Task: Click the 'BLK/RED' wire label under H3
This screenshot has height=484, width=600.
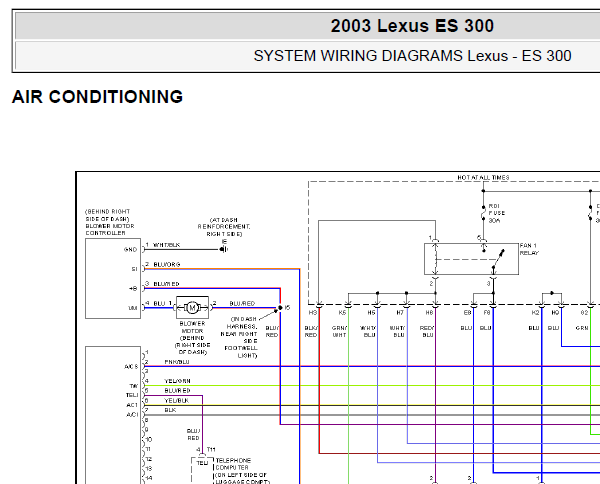Action: [311, 332]
